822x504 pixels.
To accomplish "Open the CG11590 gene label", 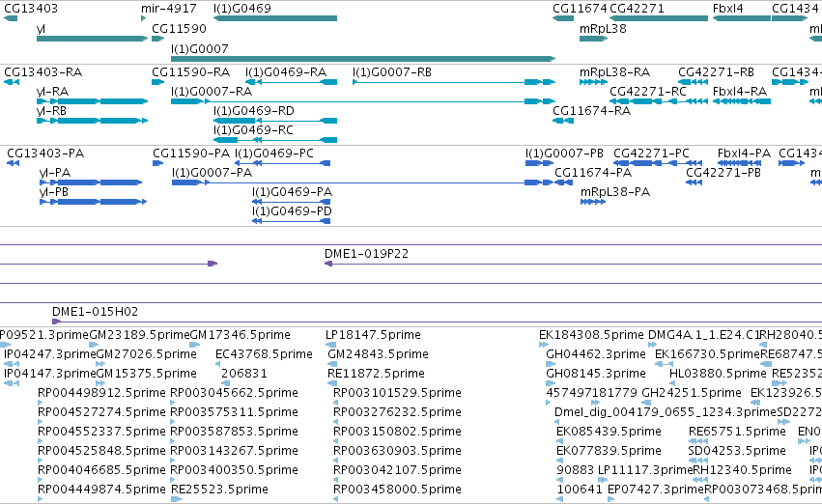I will point(179,29).
